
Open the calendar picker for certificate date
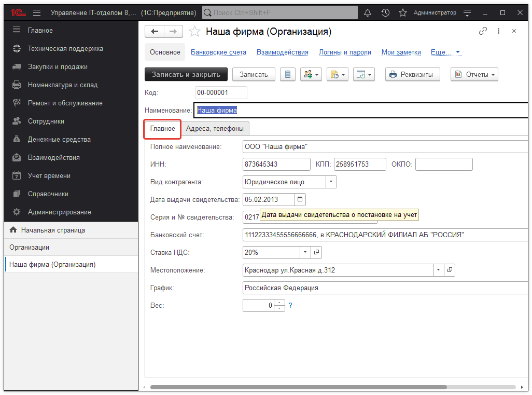pyautogui.click(x=300, y=199)
